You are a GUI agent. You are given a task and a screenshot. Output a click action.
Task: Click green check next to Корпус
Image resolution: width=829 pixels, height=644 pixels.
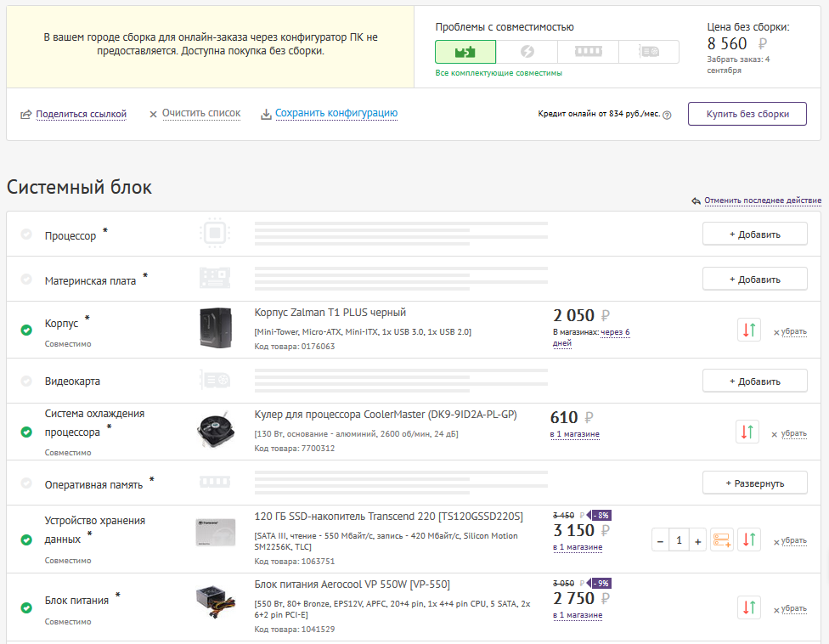(26, 330)
